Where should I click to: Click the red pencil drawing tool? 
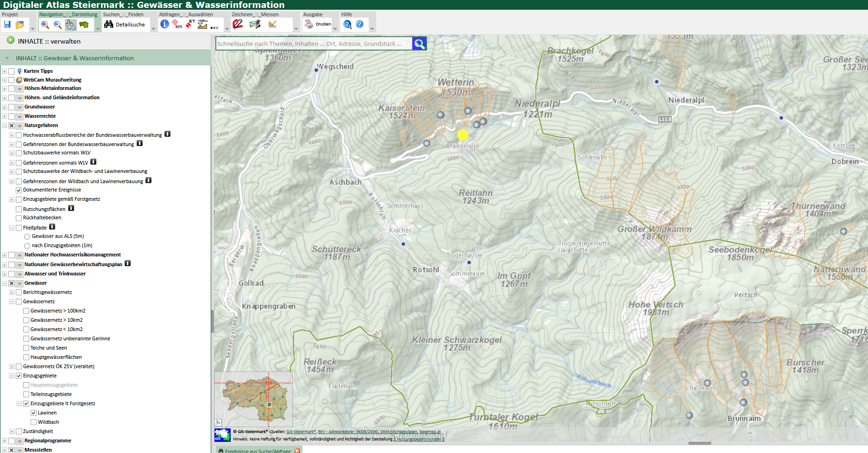(x=238, y=24)
